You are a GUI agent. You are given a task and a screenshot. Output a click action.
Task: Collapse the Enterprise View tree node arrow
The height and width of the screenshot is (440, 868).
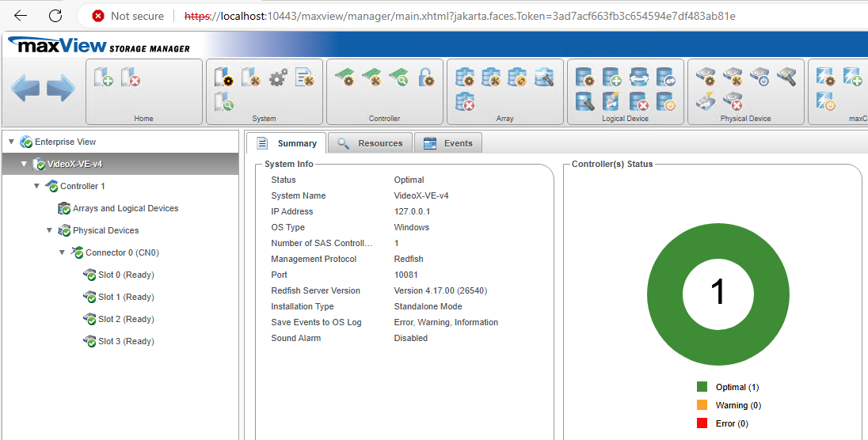(11, 142)
